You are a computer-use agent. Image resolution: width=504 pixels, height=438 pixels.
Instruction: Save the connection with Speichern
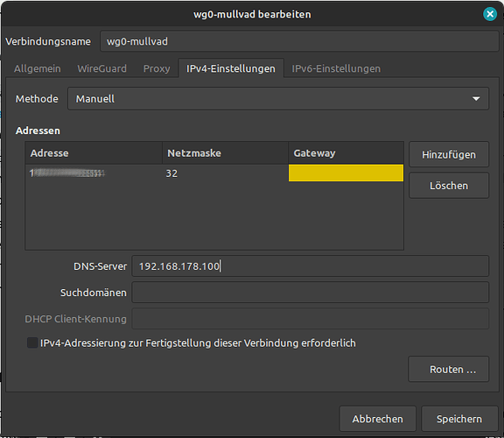click(x=459, y=419)
